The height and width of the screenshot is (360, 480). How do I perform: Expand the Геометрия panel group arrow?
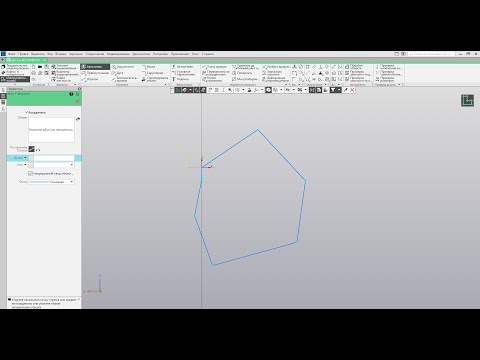coord(165,85)
